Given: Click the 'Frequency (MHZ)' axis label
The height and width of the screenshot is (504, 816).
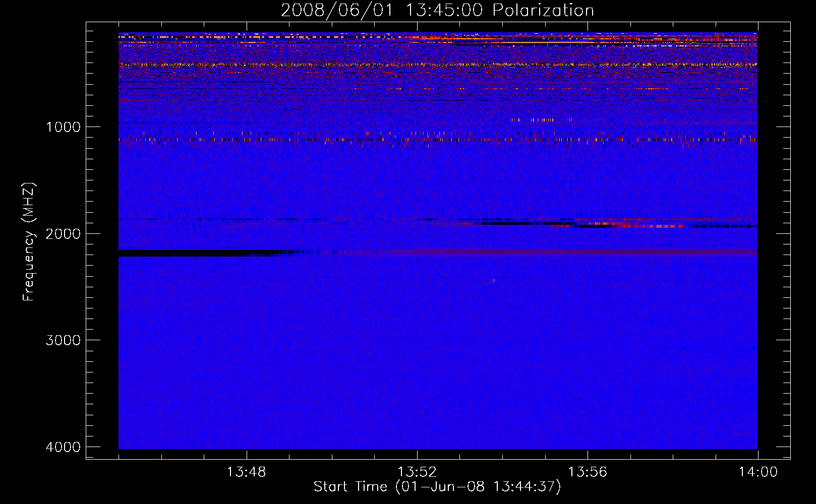Looking at the screenshot, I should click(x=29, y=242).
